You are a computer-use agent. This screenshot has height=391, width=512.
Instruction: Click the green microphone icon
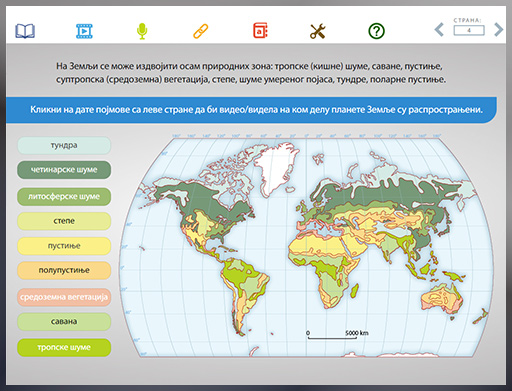click(x=142, y=31)
